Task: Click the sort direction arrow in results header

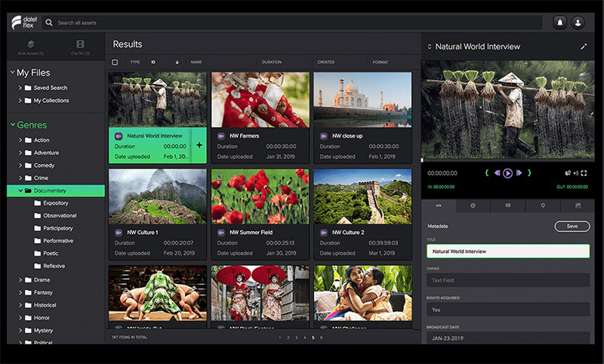Action: [x=177, y=62]
